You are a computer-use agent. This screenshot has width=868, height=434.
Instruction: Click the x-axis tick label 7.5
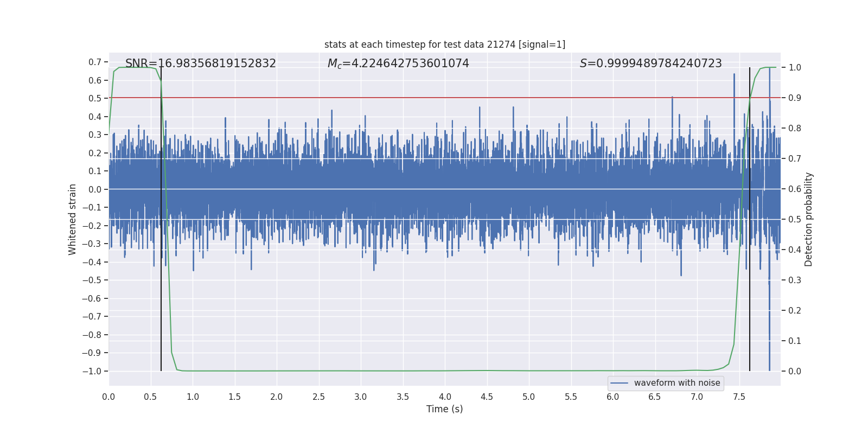point(739,397)
